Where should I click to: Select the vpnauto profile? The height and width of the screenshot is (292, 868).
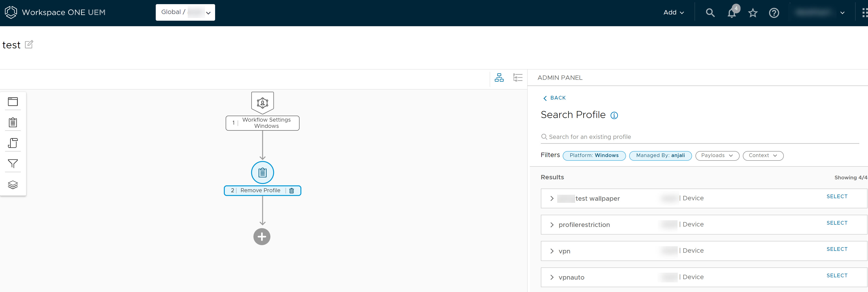837,275
